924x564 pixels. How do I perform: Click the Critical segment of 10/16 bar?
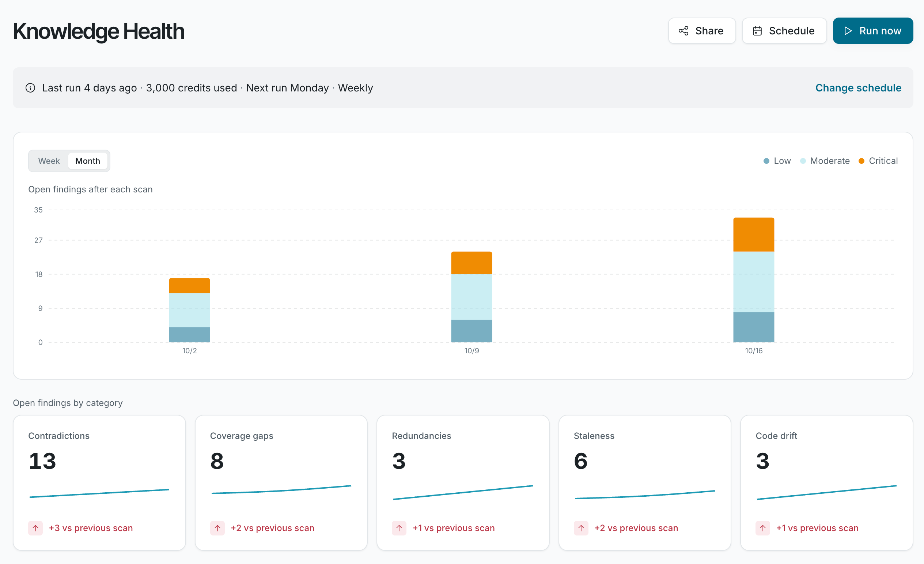pyautogui.click(x=754, y=234)
